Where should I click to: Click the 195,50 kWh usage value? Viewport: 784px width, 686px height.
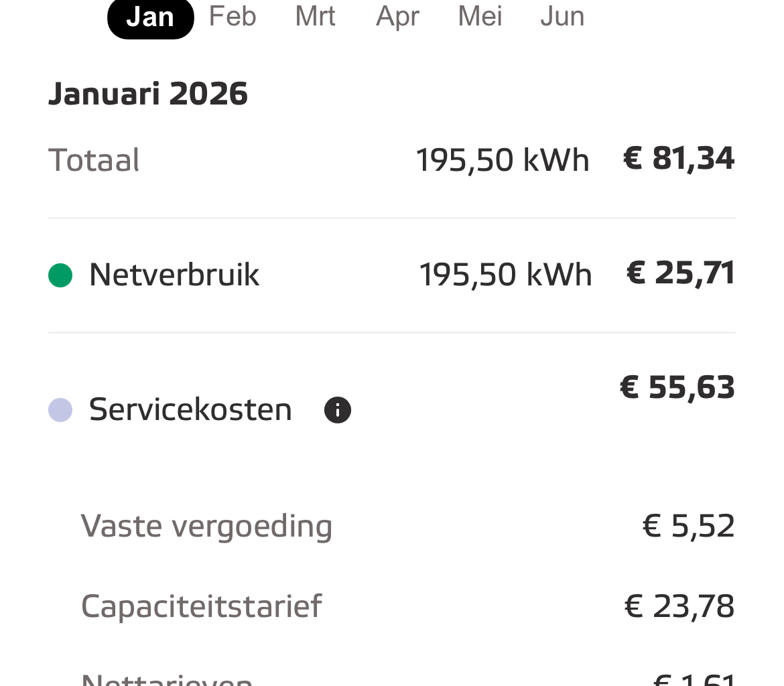pyautogui.click(x=502, y=159)
